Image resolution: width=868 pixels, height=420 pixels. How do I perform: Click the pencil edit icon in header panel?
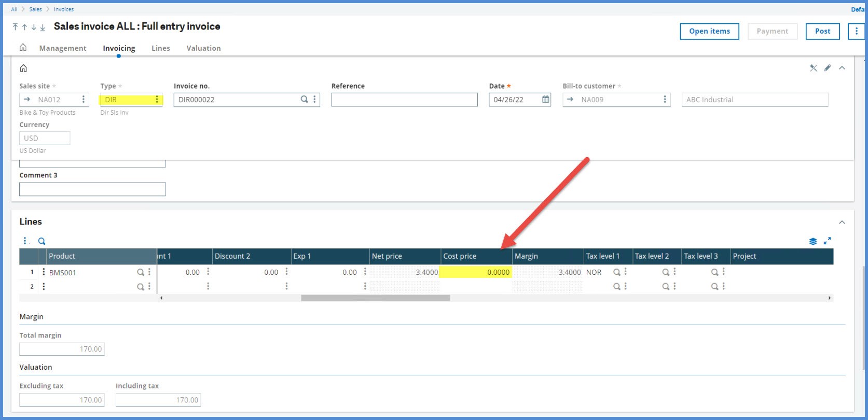point(828,68)
